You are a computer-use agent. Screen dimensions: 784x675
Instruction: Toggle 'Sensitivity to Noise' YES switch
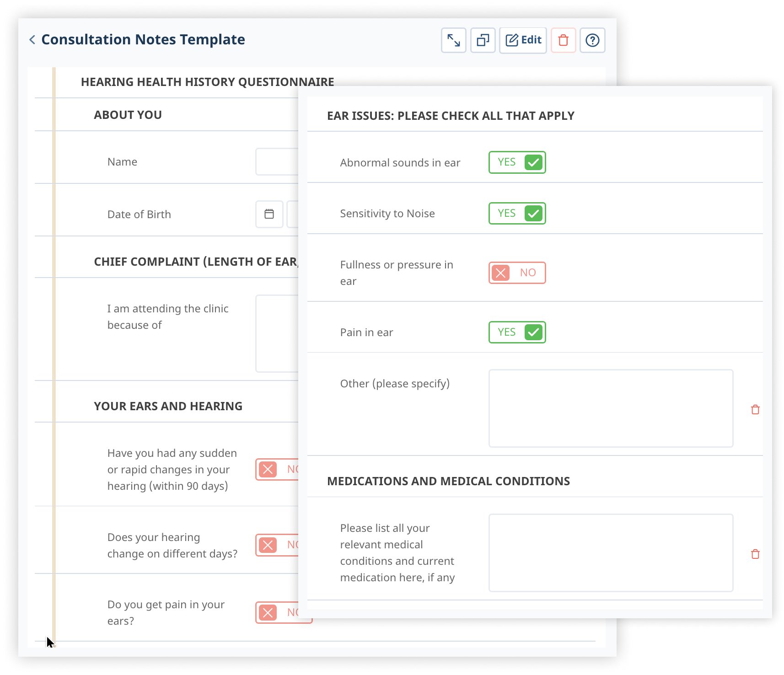point(517,214)
